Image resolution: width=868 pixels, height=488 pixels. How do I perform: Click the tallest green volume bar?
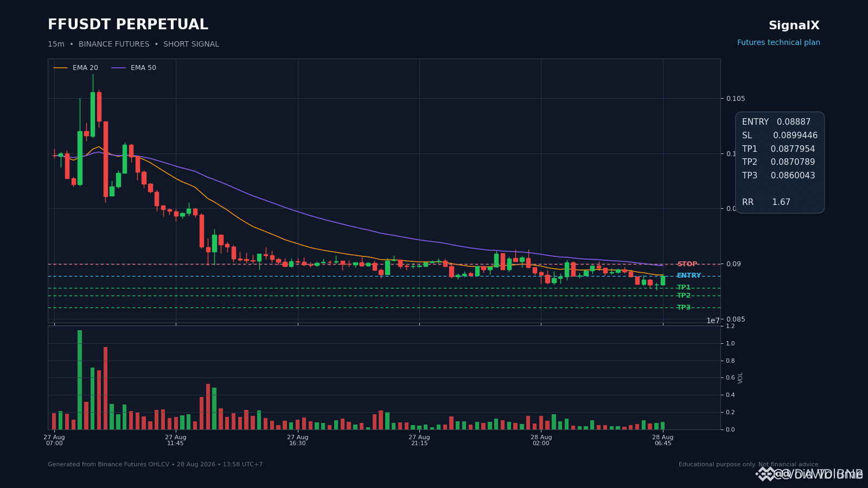click(80, 380)
